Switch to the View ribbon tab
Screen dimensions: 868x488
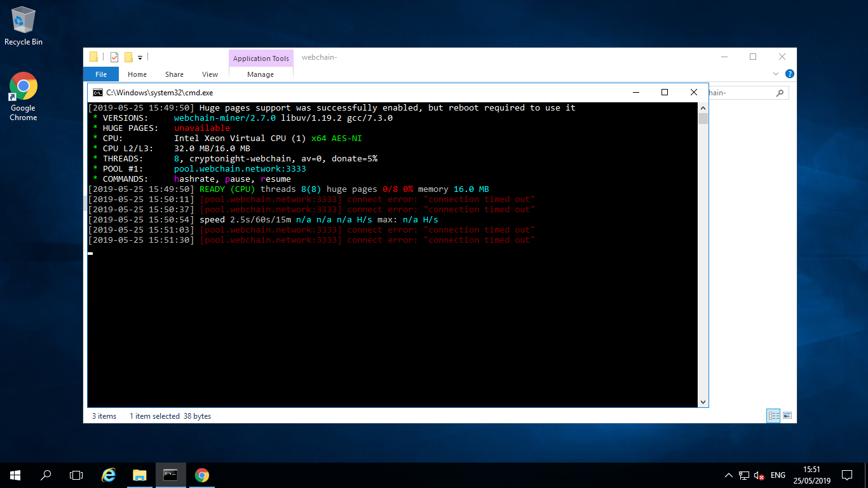pyautogui.click(x=210, y=74)
